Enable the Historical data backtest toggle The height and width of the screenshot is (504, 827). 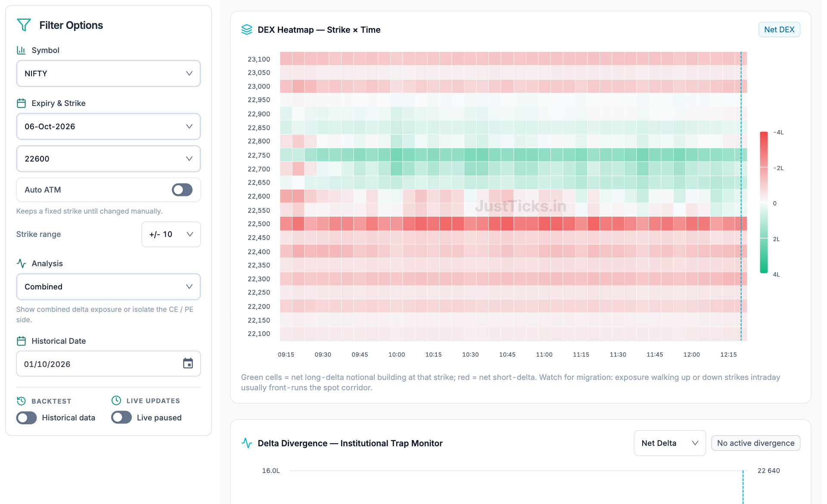click(27, 418)
